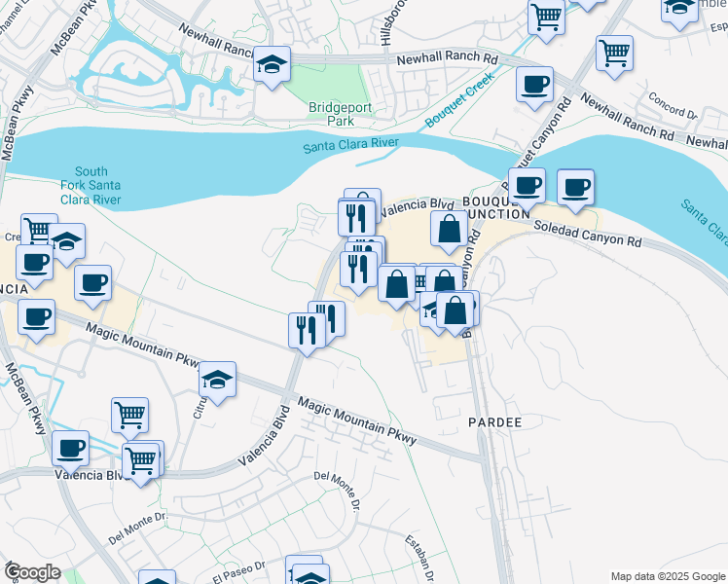Click the school marker on Newhall Ranch Rd
728x584 pixels.
(x=273, y=64)
